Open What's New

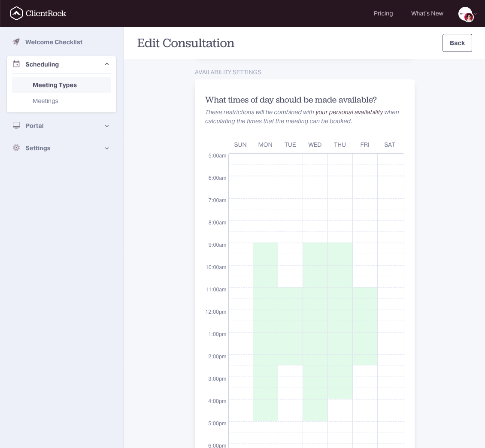[x=427, y=13]
